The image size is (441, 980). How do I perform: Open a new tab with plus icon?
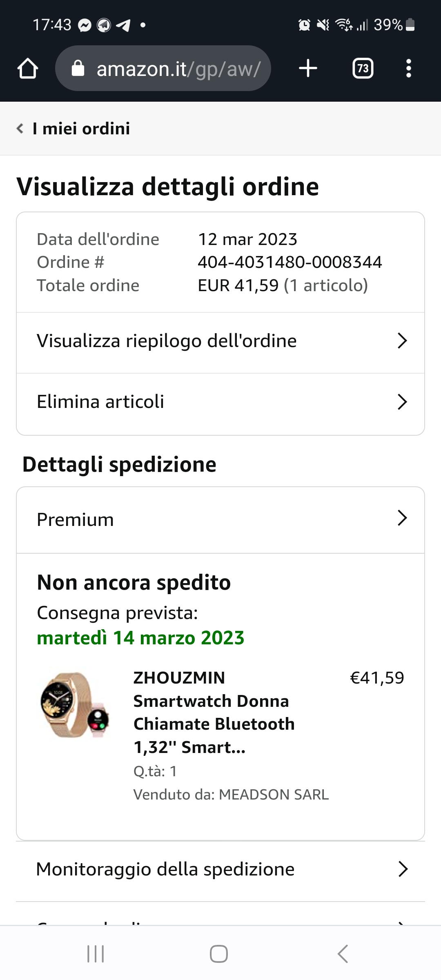pos(308,68)
